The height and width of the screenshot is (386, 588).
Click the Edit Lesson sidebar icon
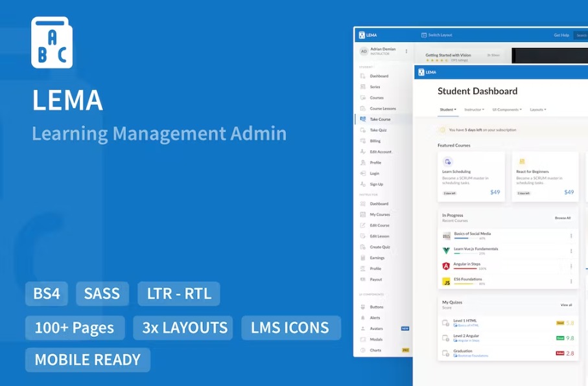(x=362, y=236)
